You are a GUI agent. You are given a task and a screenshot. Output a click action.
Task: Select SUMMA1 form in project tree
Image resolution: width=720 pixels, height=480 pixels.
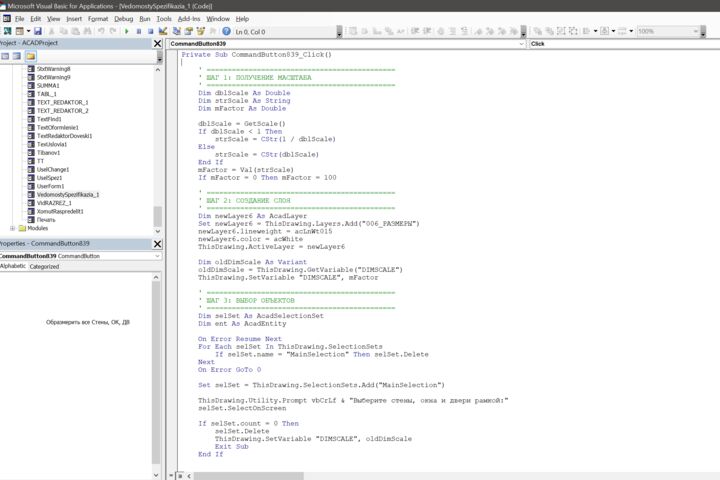pyautogui.click(x=48, y=86)
